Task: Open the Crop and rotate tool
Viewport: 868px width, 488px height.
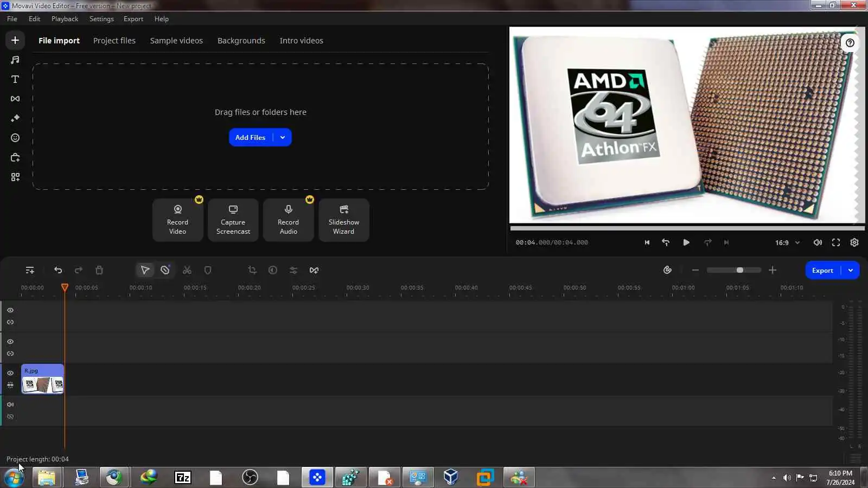Action: [x=252, y=270]
